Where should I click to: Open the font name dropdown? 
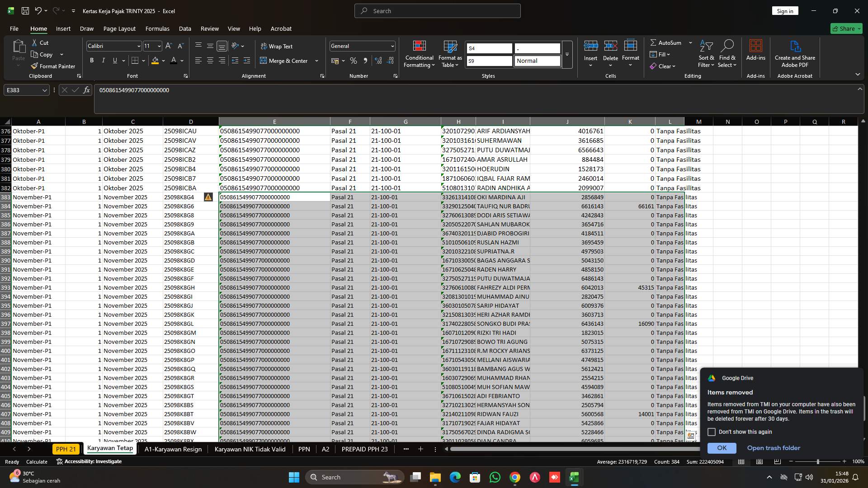coord(138,46)
